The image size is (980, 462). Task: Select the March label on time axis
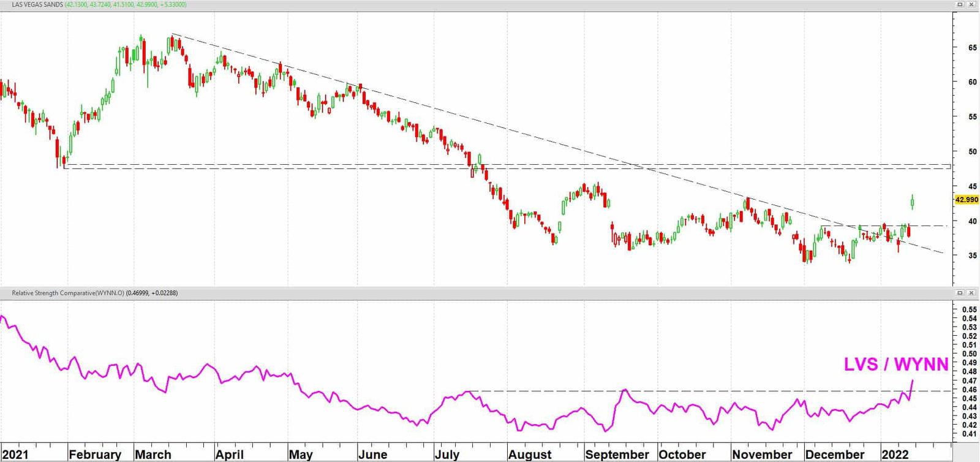coord(153,455)
